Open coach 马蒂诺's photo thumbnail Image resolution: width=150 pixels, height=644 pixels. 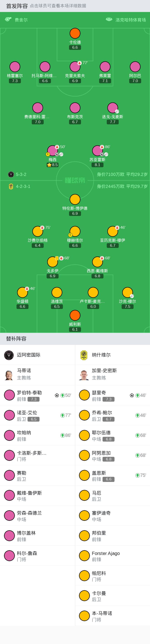tap(9, 375)
